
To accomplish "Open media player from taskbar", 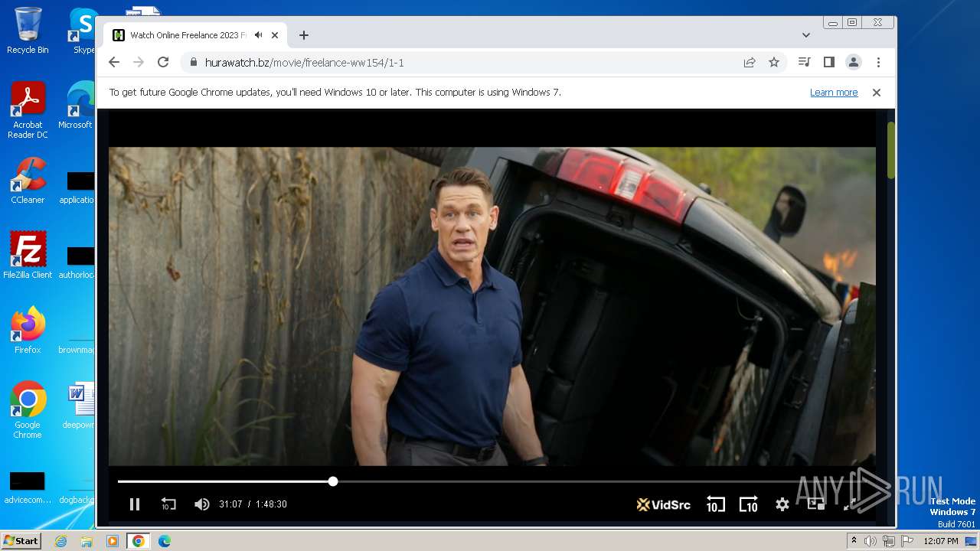I will click(112, 541).
